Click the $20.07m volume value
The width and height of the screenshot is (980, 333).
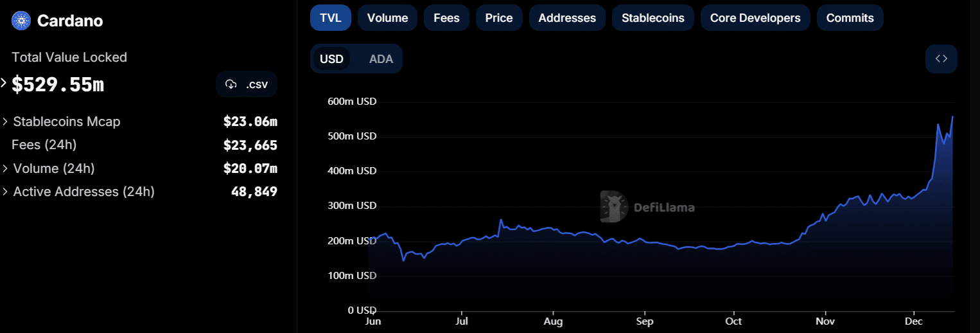(x=250, y=168)
